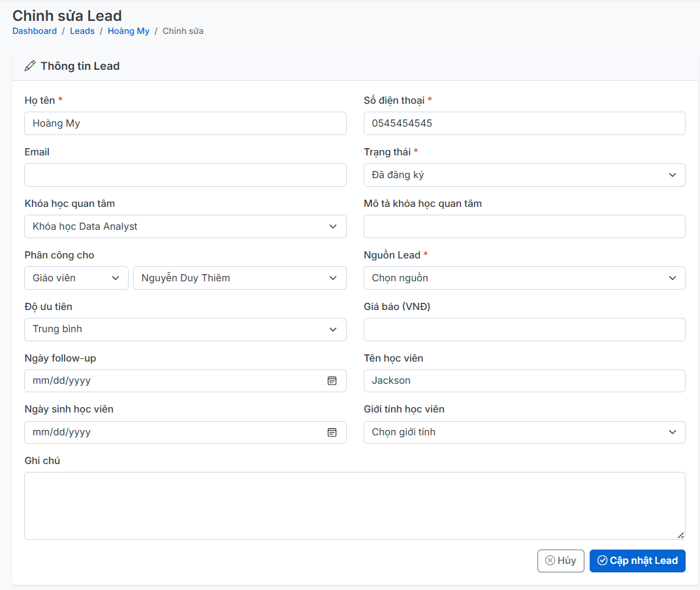Focus the Họ tên name field
This screenshot has height=590, width=700.
click(185, 123)
